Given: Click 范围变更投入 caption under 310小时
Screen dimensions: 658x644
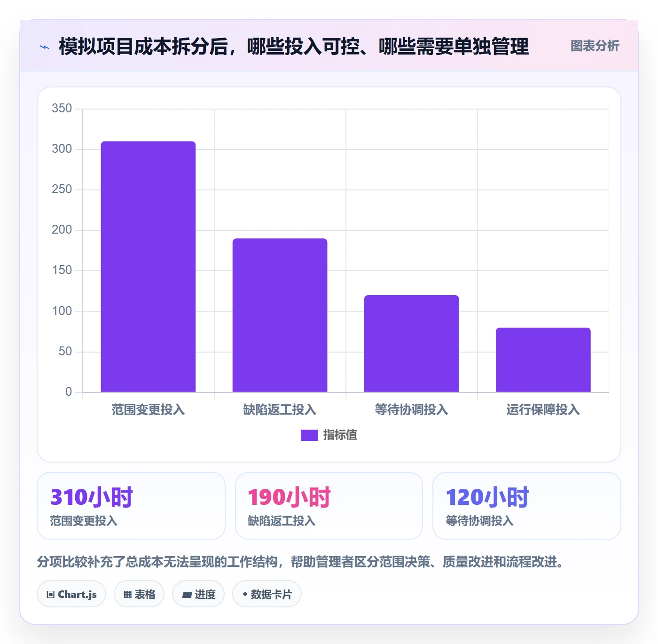Looking at the screenshot, I should (x=84, y=521).
